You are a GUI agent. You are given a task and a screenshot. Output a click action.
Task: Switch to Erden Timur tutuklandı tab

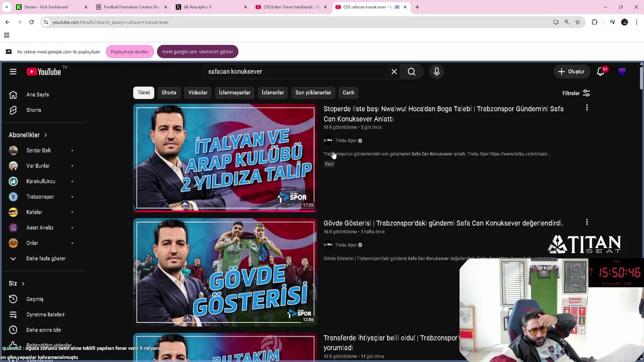click(x=291, y=7)
